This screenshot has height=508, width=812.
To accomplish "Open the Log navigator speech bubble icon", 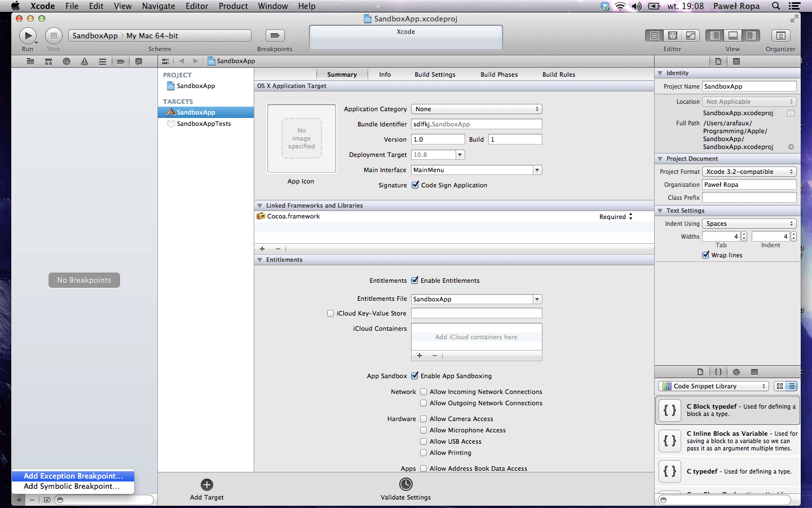I will tap(139, 61).
